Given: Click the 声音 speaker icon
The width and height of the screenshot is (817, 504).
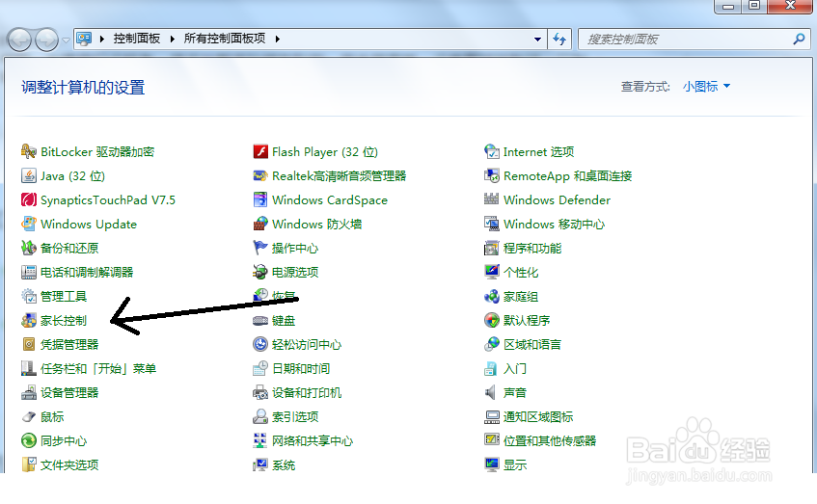Looking at the screenshot, I should click(x=491, y=392).
